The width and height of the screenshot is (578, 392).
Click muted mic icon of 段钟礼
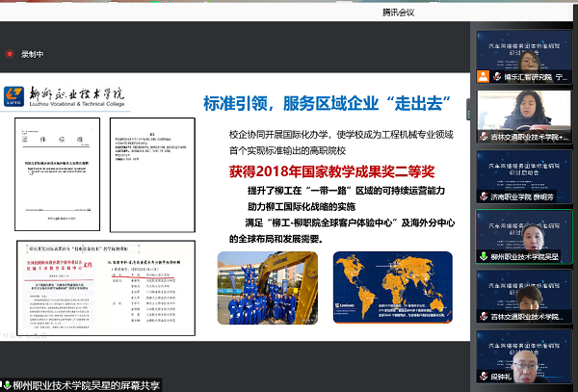coord(484,377)
